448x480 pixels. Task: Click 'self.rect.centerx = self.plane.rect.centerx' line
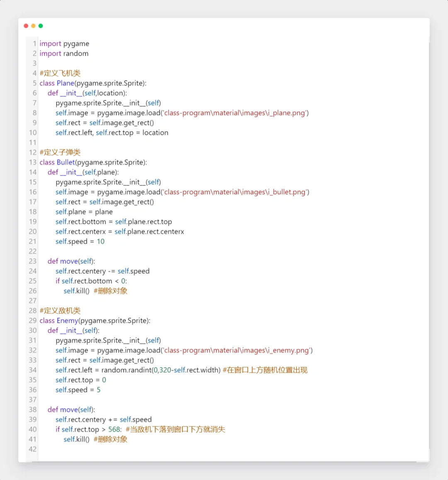pyautogui.click(x=120, y=232)
